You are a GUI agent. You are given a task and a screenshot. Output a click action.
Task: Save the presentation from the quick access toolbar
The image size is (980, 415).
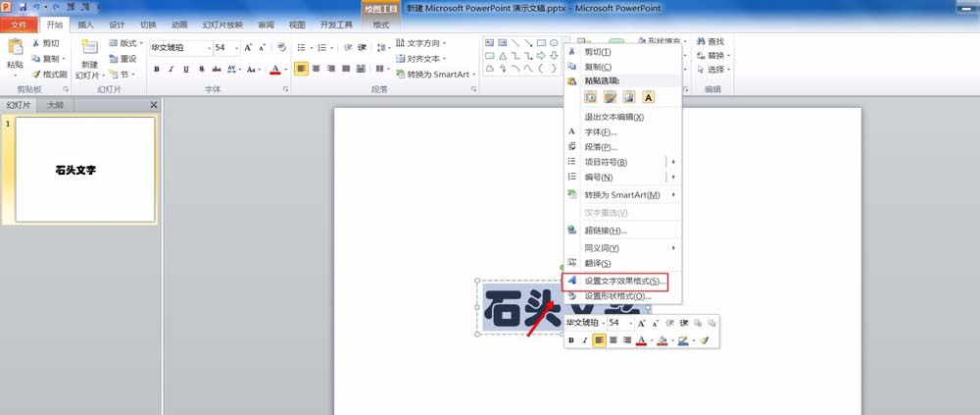click(x=24, y=8)
